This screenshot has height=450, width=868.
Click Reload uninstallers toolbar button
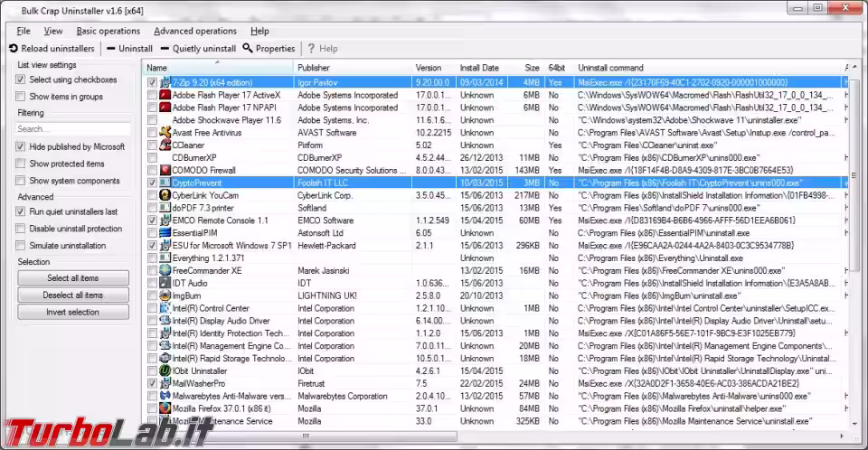click(52, 49)
